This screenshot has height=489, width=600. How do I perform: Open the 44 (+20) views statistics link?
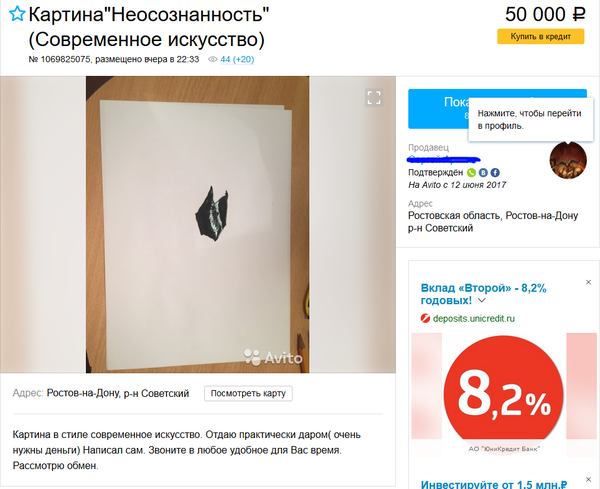pos(237,59)
